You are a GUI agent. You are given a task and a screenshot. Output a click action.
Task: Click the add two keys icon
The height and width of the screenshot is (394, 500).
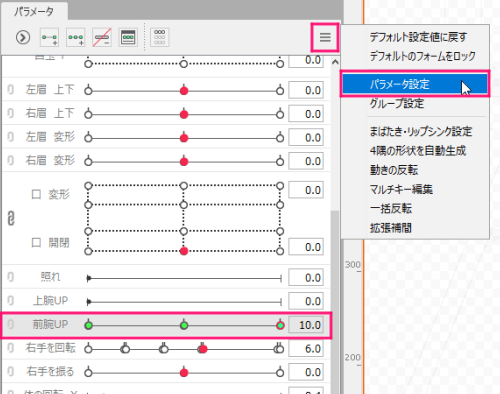[x=49, y=37]
